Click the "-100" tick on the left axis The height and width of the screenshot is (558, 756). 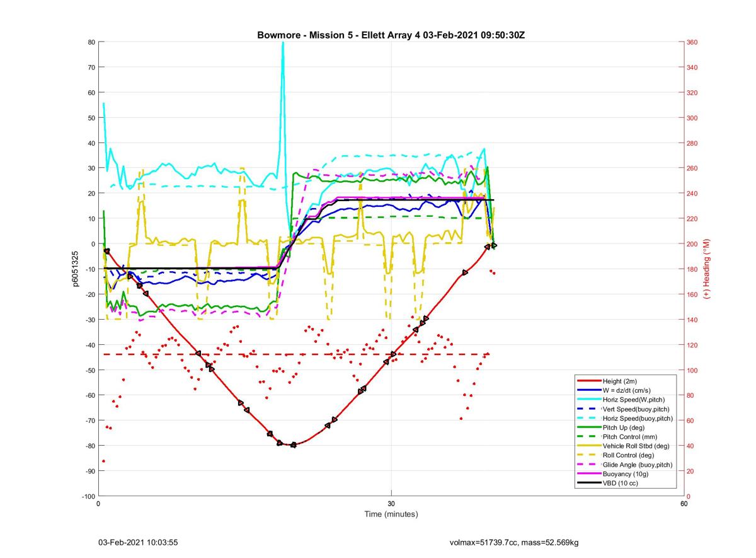(x=88, y=496)
